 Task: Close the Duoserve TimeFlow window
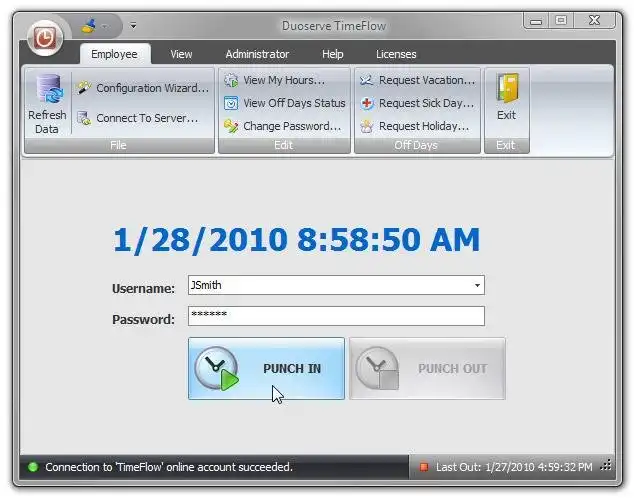pos(594,21)
